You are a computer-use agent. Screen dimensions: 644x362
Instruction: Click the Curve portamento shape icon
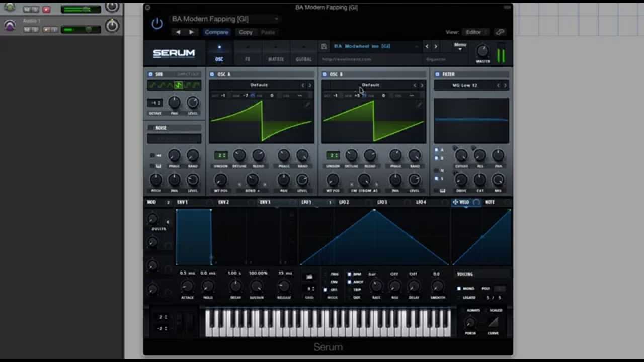point(494,322)
